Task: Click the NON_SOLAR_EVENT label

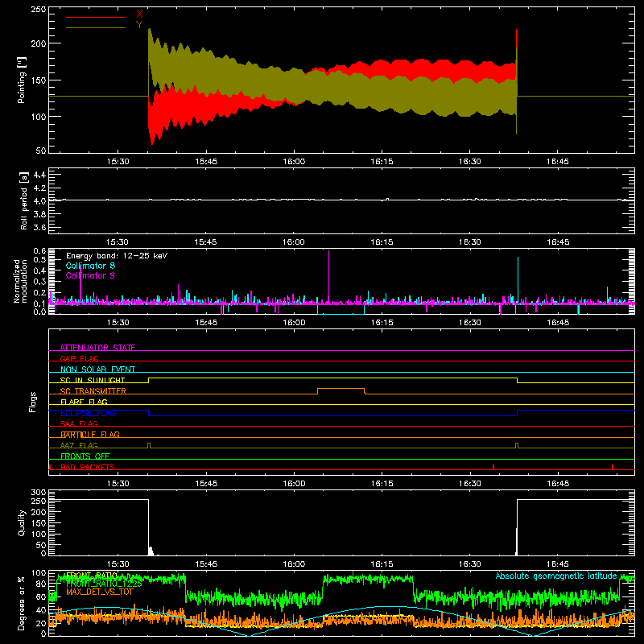Action: point(97,369)
